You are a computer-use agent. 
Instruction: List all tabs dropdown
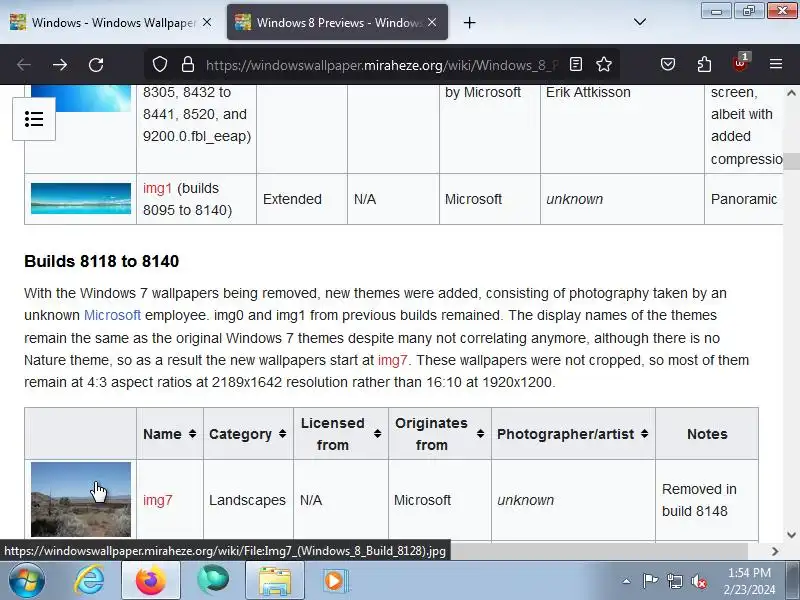click(x=640, y=22)
